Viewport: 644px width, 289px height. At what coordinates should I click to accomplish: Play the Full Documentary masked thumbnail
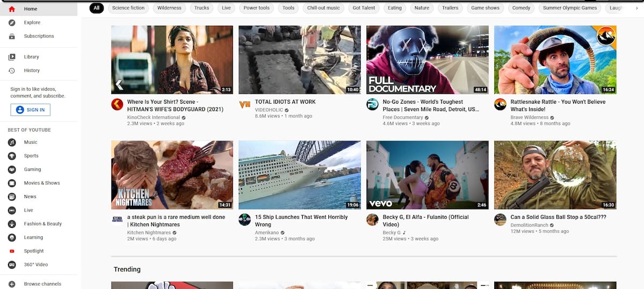(x=427, y=60)
